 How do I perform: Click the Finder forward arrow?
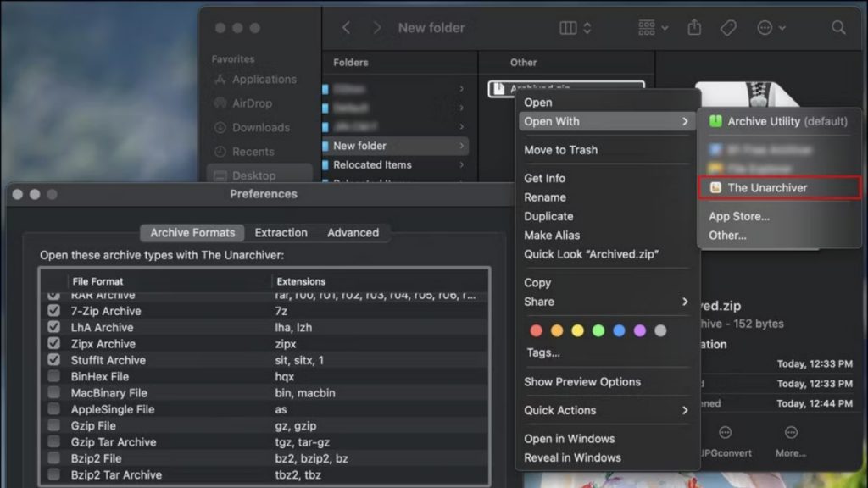(x=376, y=28)
